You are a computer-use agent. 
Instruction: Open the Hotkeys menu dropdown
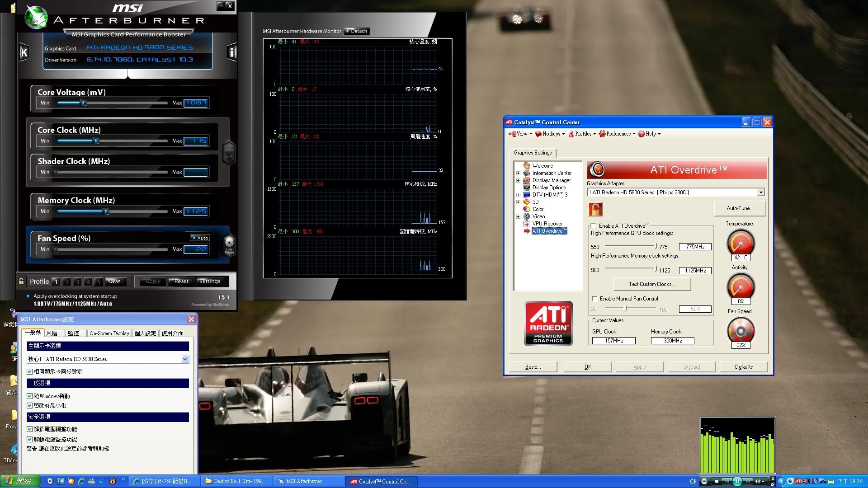(x=550, y=134)
